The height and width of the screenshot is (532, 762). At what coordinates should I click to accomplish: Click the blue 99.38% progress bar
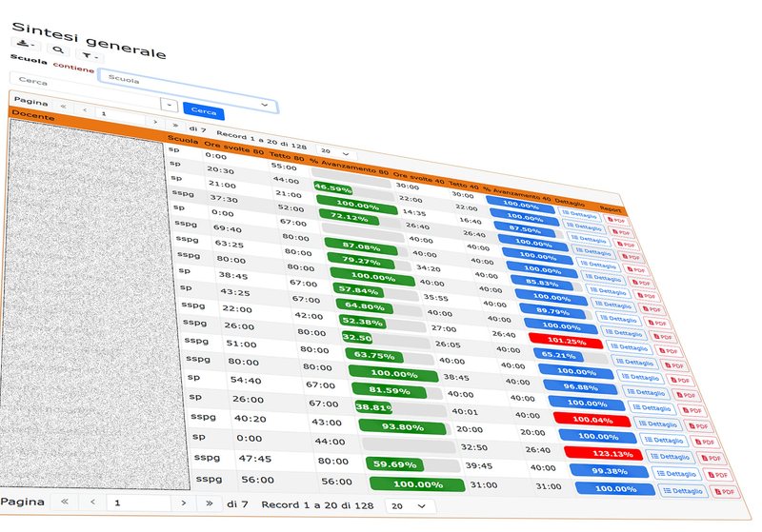[609, 471]
